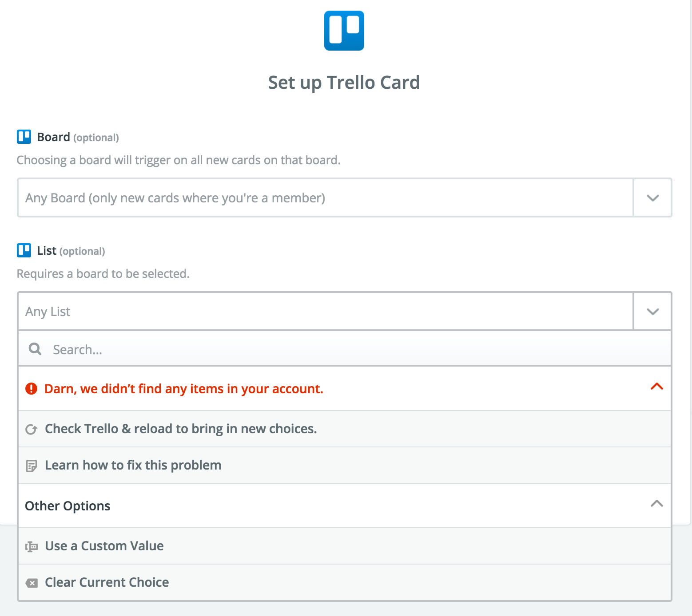The width and height of the screenshot is (692, 616).
Task: Click the List (optional) label
Action: coord(71,251)
